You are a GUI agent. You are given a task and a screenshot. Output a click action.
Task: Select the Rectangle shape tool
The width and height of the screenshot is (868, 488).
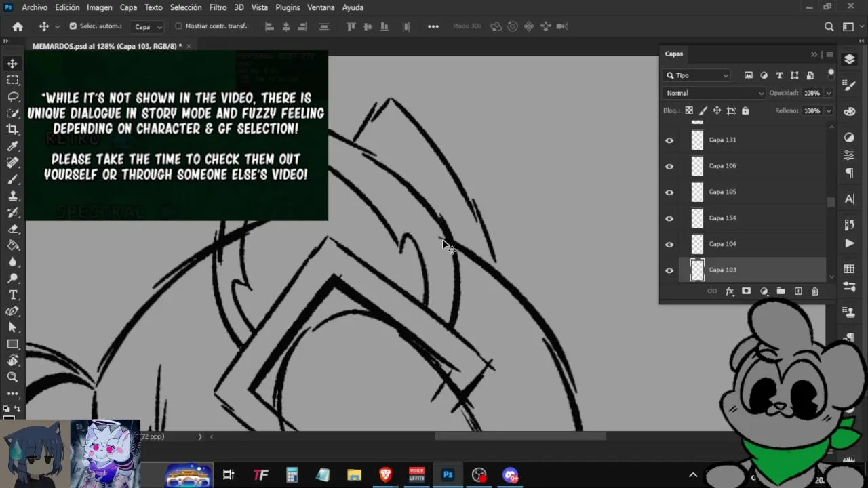pyautogui.click(x=13, y=344)
